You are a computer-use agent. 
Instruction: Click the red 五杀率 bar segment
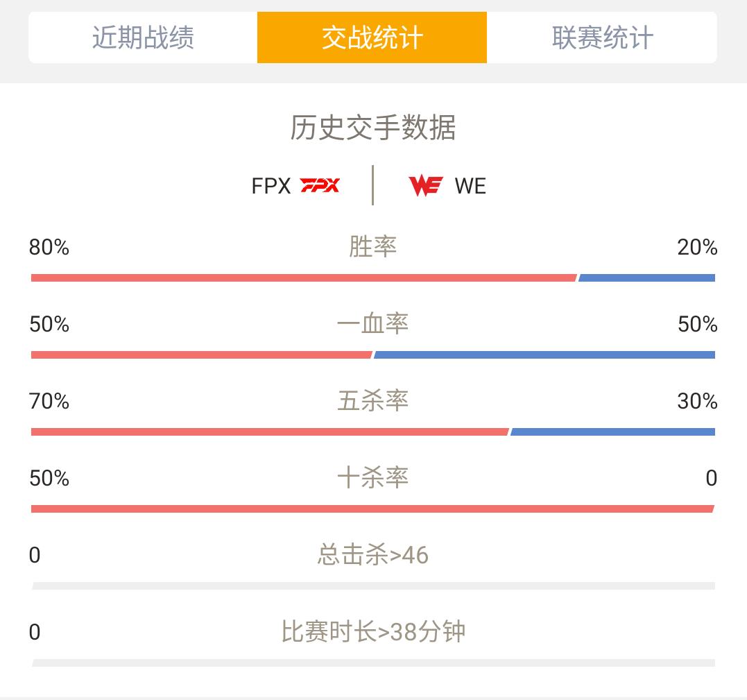click(x=270, y=432)
